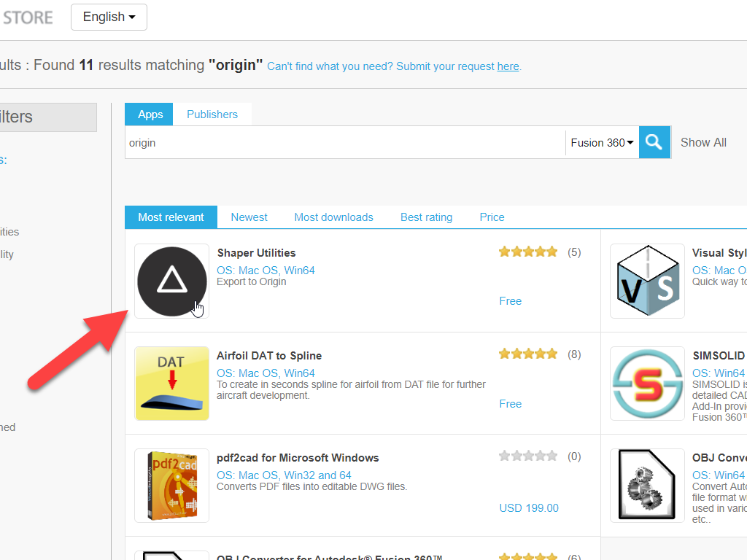Click the 'Export to Origin' description
This screenshot has height=560, width=747.
pos(252,281)
